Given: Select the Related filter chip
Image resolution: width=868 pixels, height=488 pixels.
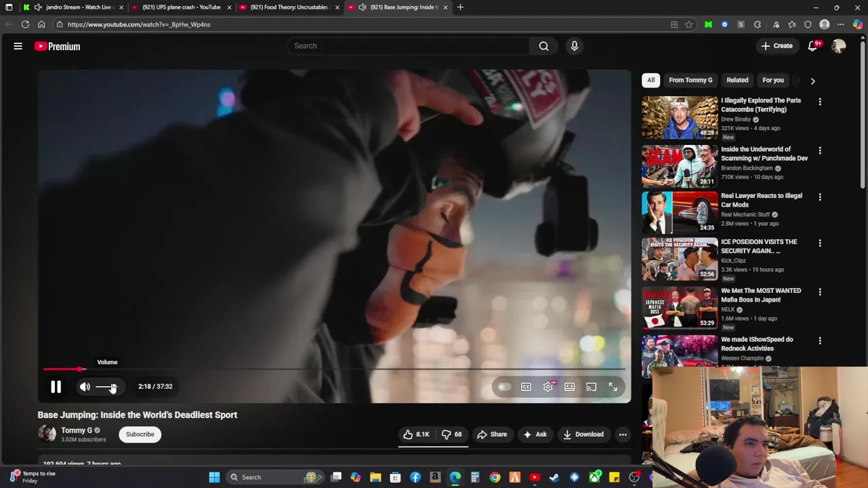Looking at the screenshot, I should [737, 80].
